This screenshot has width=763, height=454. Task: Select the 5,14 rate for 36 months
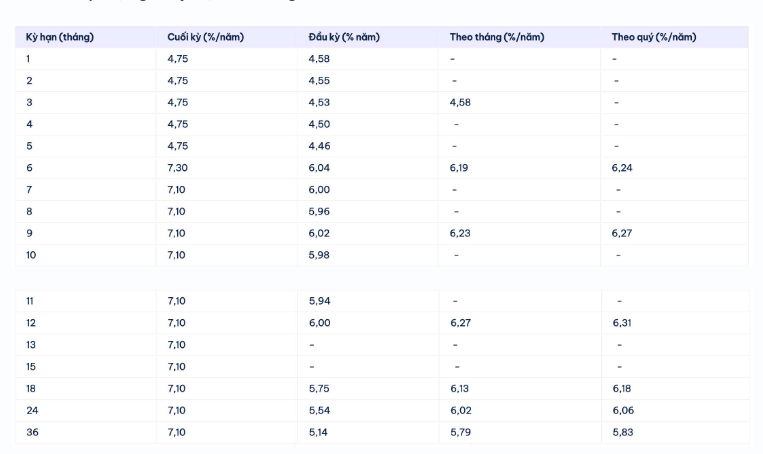(318, 432)
